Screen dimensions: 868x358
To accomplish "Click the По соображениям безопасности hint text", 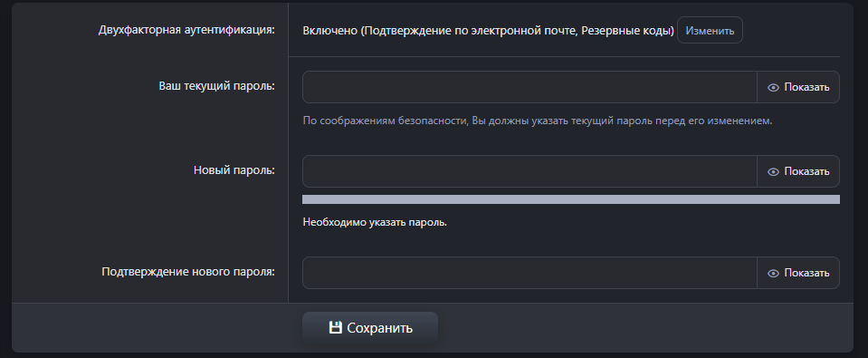I will pyautogui.click(x=537, y=121).
